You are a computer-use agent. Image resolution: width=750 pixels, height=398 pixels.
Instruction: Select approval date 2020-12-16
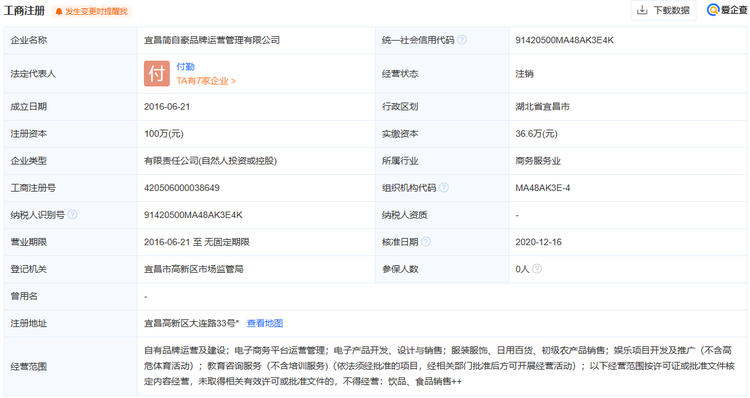click(x=538, y=242)
